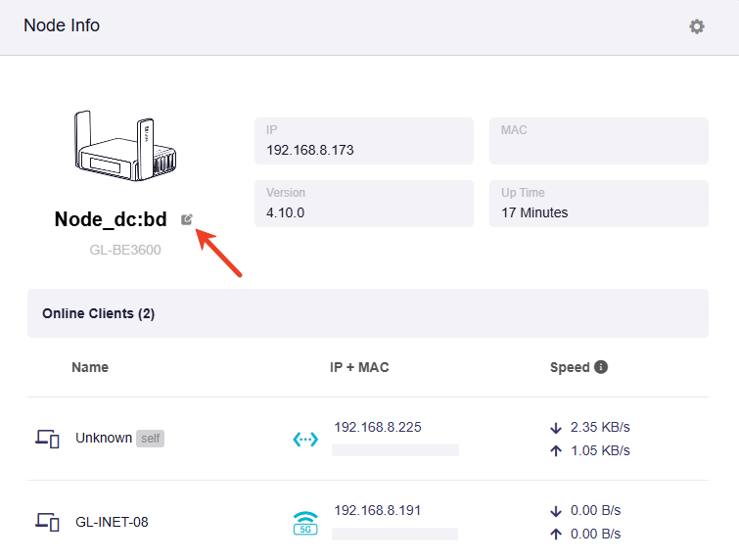Click the upload arrow for GL-INET-08
739x560 pixels.
pyautogui.click(x=556, y=535)
